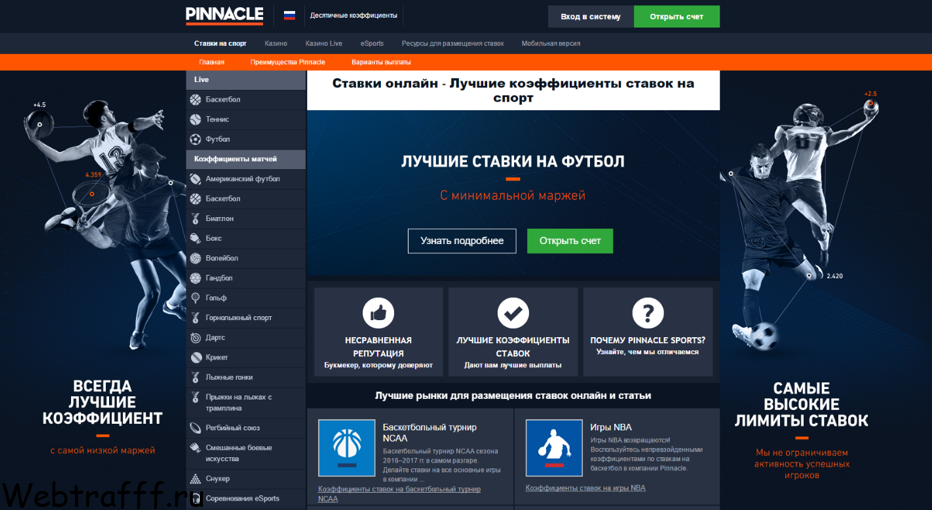This screenshot has width=932, height=510.
Task: Click MMA icon beside Смешанные боевые искусства
Action: point(196,448)
